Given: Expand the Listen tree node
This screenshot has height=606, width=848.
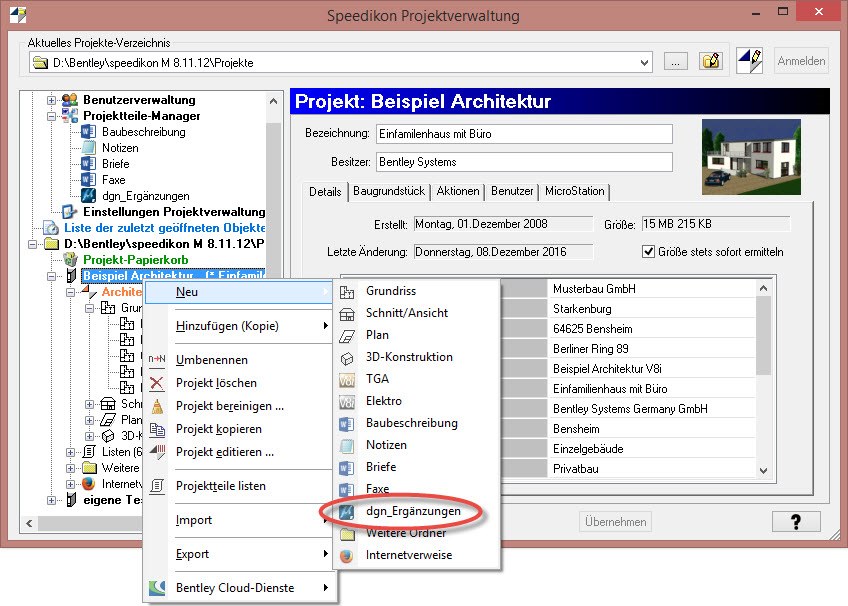Looking at the screenshot, I should (x=70, y=452).
